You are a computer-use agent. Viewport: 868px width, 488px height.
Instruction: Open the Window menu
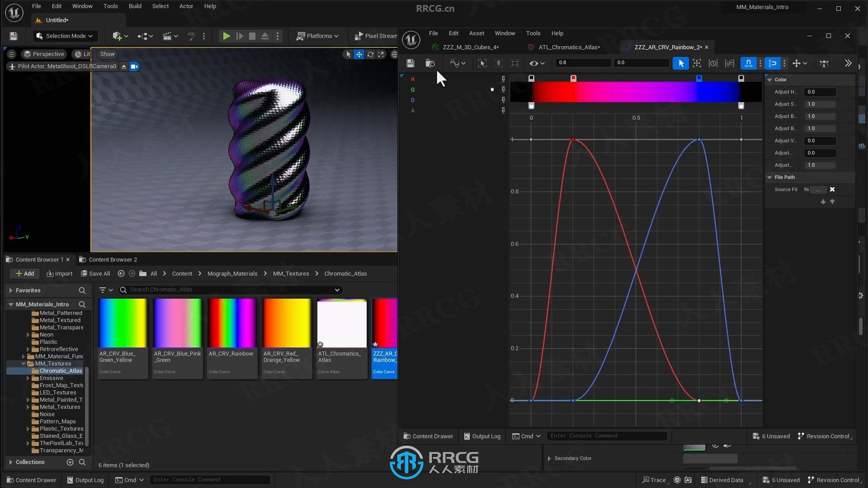coord(82,6)
